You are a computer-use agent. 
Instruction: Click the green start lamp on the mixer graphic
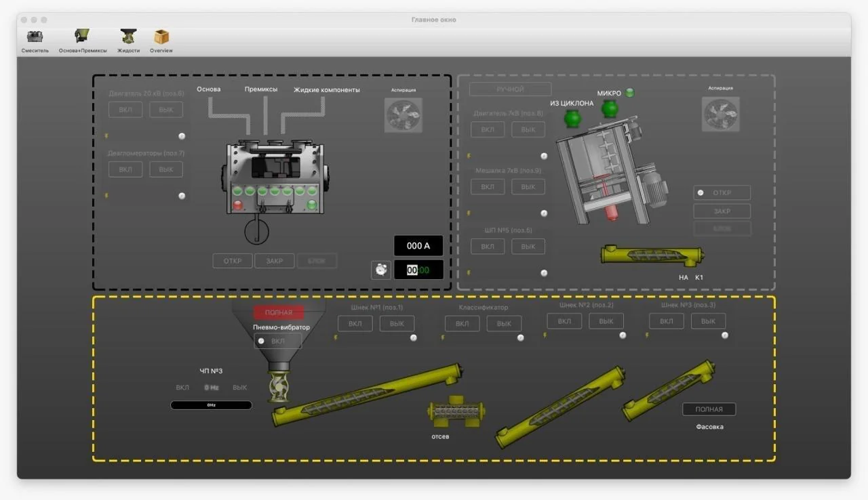pyautogui.click(x=311, y=205)
